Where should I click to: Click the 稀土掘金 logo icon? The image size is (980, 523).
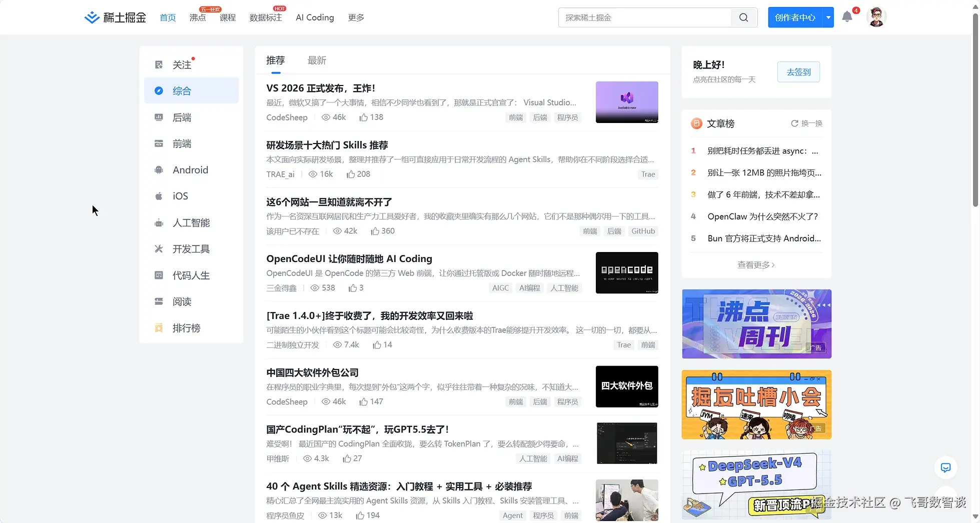click(x=92, y=17)
